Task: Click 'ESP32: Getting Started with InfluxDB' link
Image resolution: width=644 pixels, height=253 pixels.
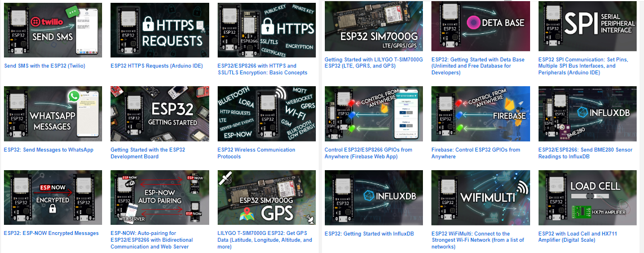Action: (x=369, y=234)
